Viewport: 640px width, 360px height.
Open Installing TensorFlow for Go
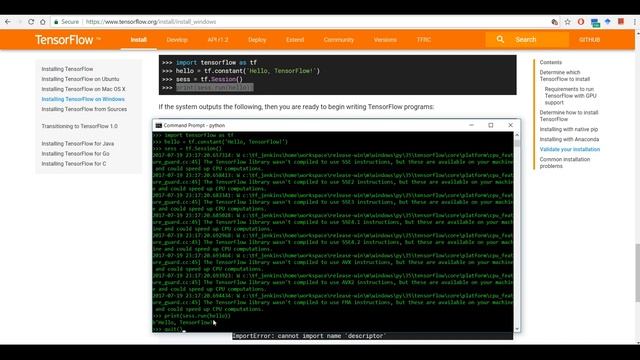[76, 153]
